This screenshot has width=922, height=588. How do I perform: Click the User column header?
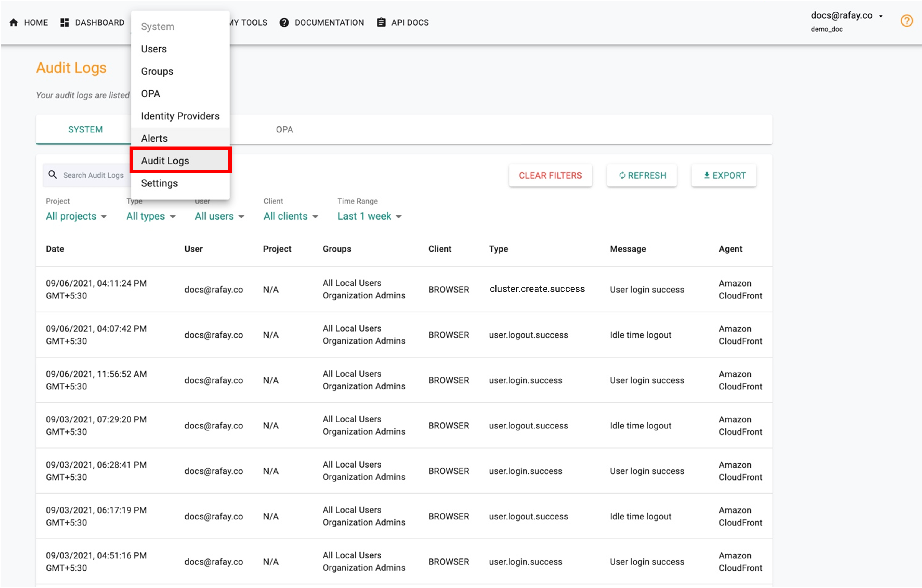pos(193,249)
